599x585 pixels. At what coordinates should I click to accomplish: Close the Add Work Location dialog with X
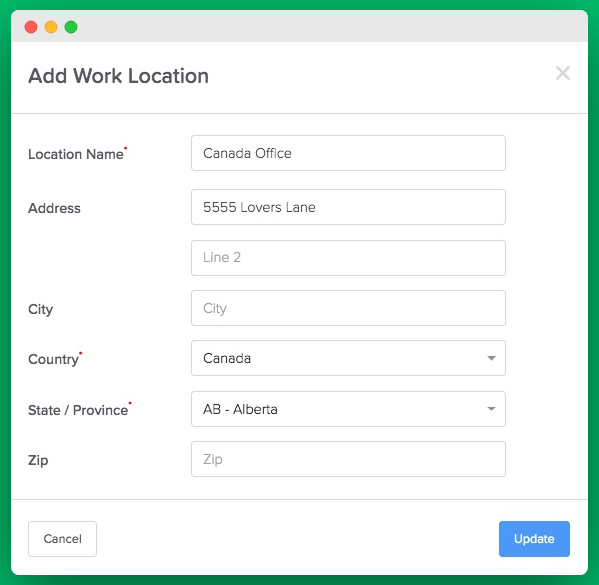click(563, 73)
